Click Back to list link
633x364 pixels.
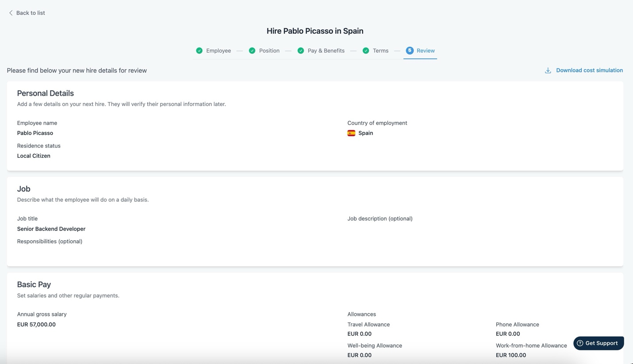(x=31, y=13)
